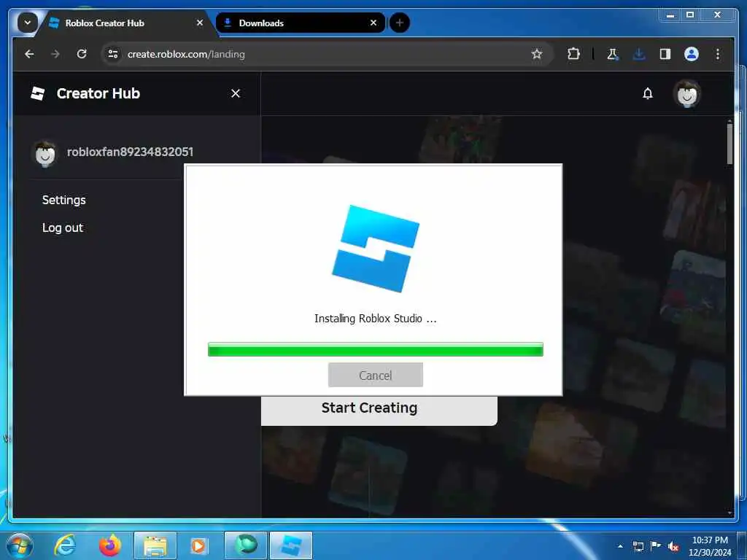This screenshot has width=747, height=560.
Task: Open the Extensions puzzle icon
Action: (x=573, y=54)
